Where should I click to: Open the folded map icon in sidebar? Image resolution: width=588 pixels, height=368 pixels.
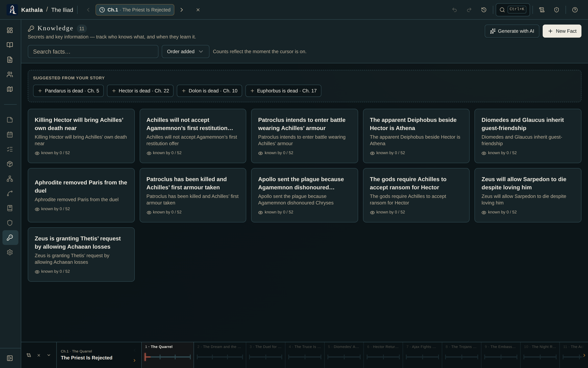click(10, 89)
